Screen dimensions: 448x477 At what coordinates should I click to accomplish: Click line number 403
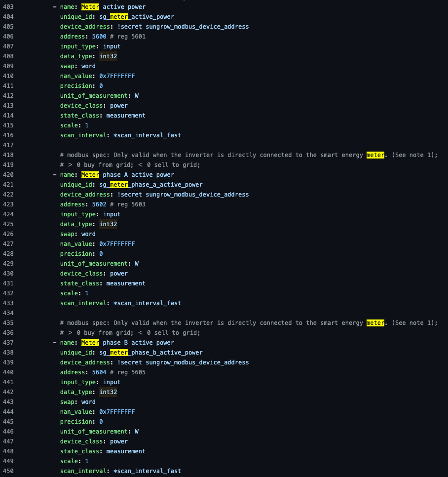[x=8, y=7]
